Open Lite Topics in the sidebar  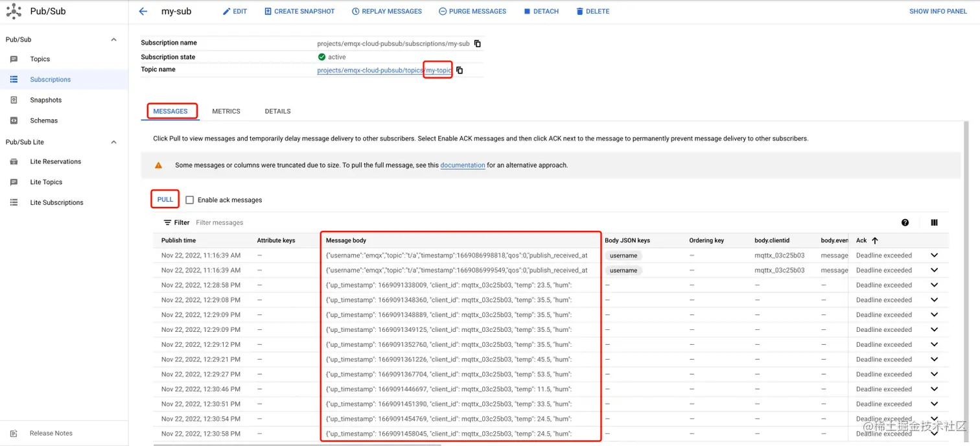pos(46,182)
